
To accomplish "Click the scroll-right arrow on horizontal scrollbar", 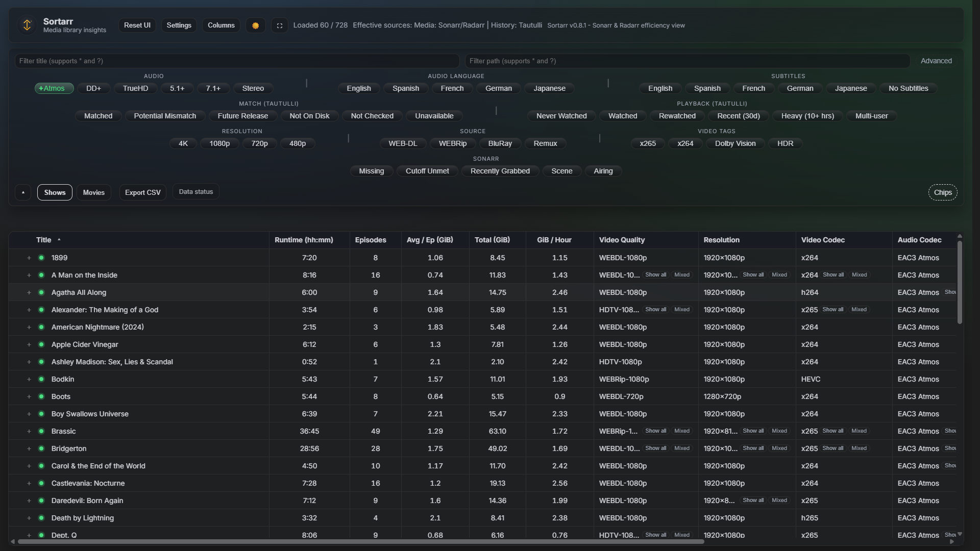I will coord(951,541).
